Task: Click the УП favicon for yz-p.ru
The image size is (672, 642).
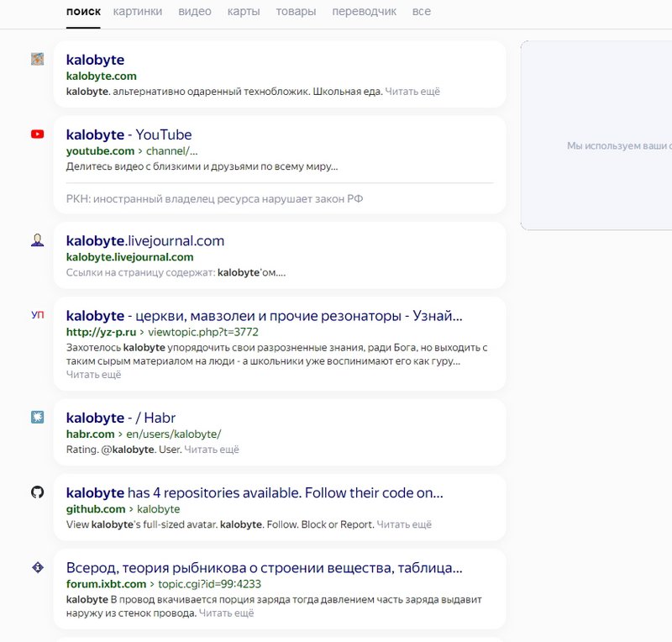Action: (x=37, y=315)
